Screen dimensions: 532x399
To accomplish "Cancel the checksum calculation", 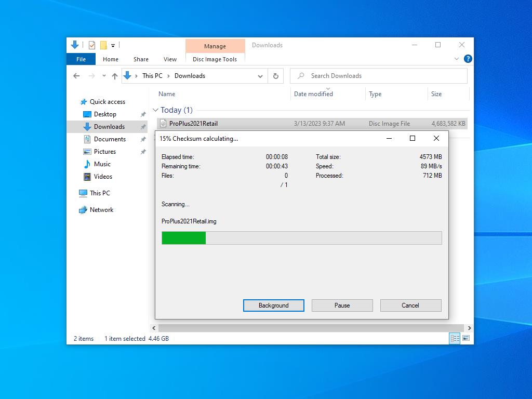I will pyautogui.click(x=410, y=305).
